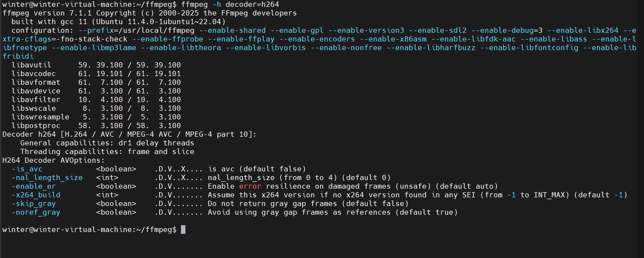The width and height of the screenshot is (644, 258).
Task: Click the 'decoder=h264' command argument
Action: point(252,4)
